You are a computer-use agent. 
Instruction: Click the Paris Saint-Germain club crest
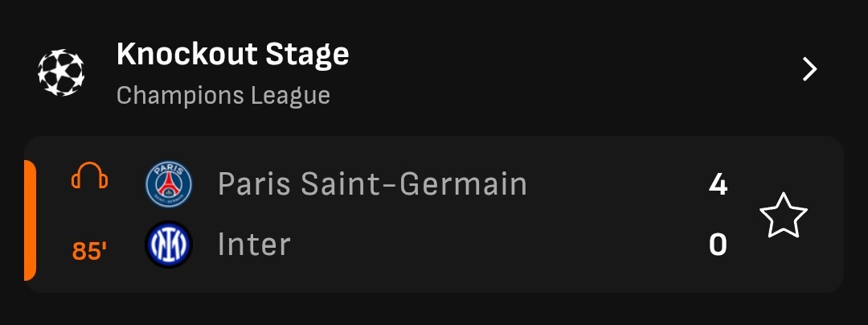tap(169, 184)
